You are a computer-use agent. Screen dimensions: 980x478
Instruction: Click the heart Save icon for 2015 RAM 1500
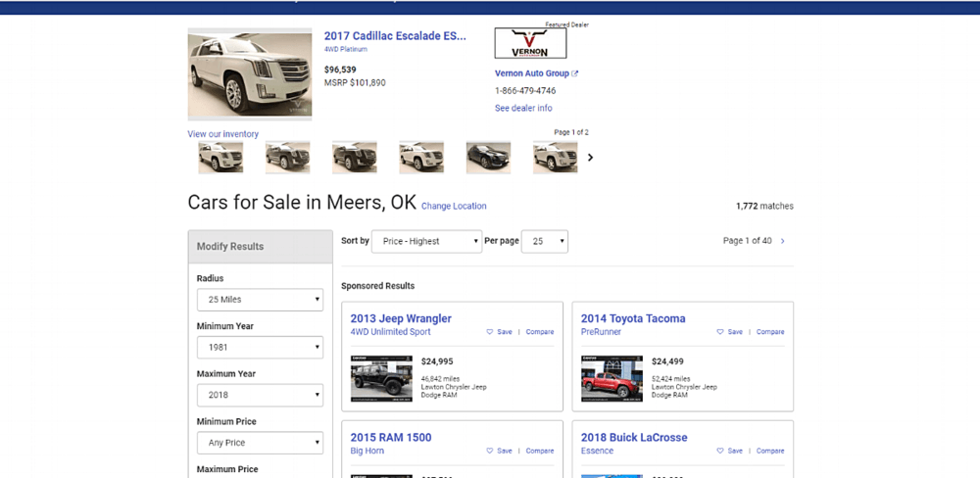coord(490,451)
